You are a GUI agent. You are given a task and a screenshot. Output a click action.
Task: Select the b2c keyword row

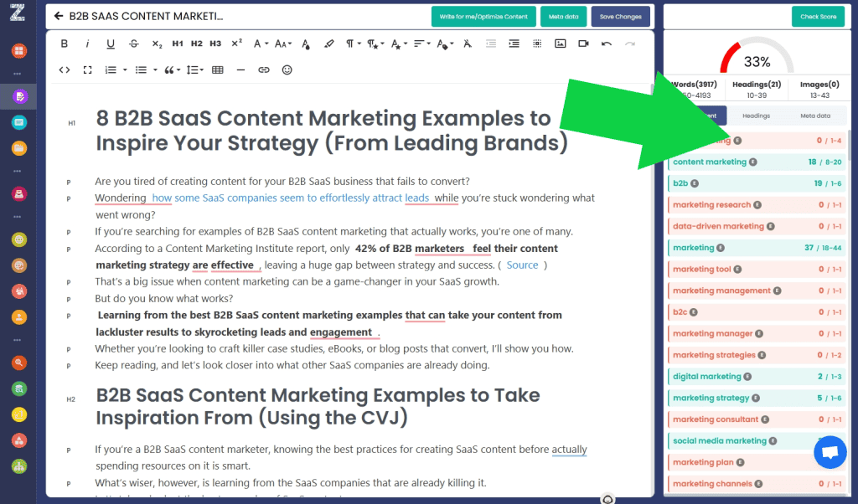pos(757,312)
